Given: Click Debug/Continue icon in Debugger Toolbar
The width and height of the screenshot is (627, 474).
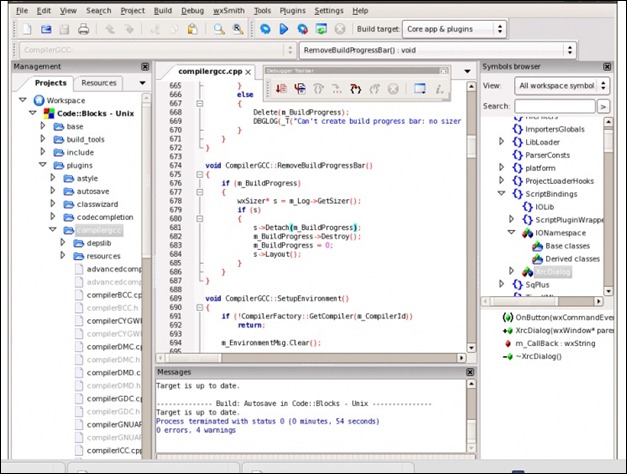Looking at the screenshot, I should 281,88.
